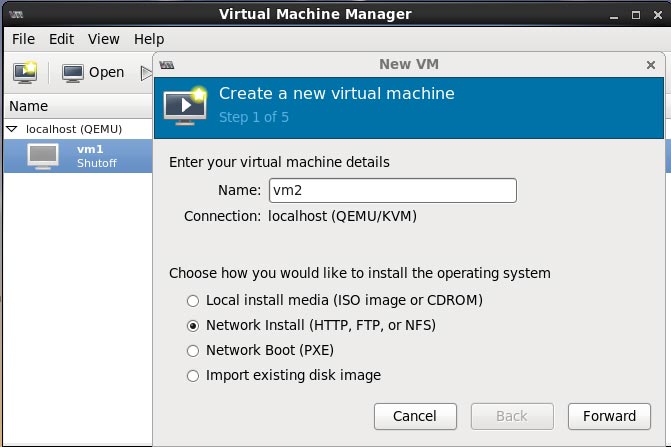Click the vm1 monitor icon in list
Screen dimensions: 671x447
(43, 156)
